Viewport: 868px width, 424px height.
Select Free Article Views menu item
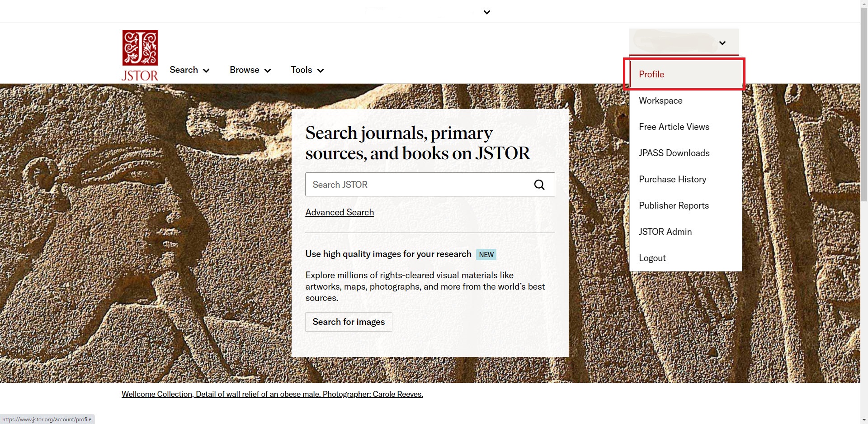[x=686, y=127]
